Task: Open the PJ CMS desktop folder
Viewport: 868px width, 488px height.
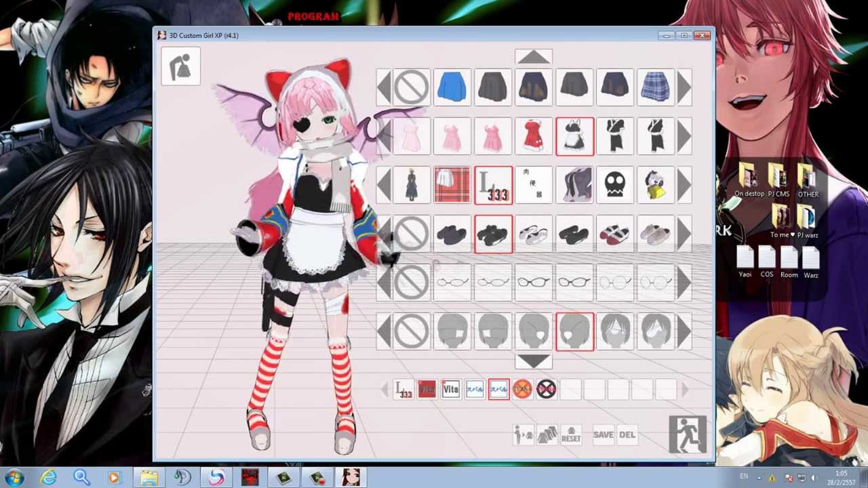Action: click(x=778, y=180)
